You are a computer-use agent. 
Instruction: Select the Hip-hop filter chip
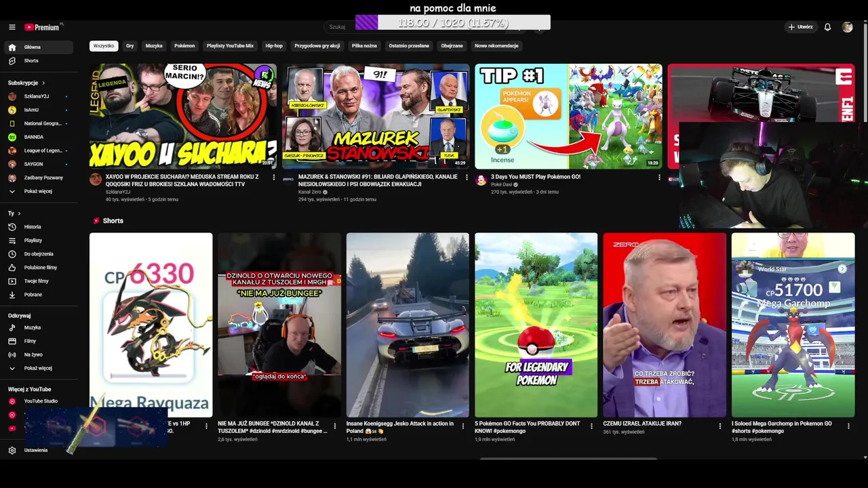coord(274,46)
